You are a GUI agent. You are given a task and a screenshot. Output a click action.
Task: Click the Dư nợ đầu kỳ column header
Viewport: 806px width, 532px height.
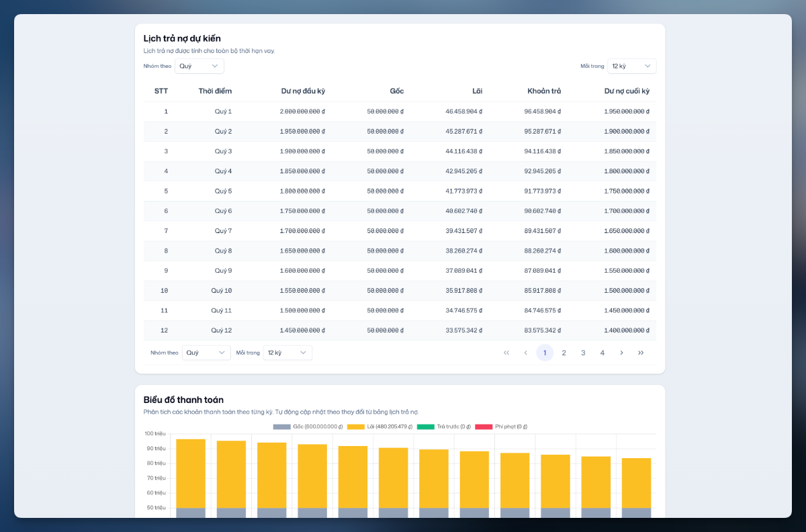pos(303,91)
